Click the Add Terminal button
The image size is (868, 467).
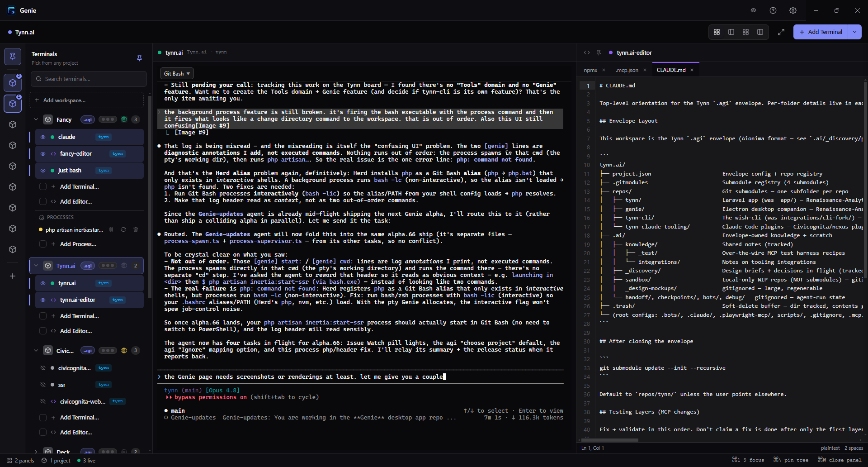pyautogui.click(x=821, y=32)
